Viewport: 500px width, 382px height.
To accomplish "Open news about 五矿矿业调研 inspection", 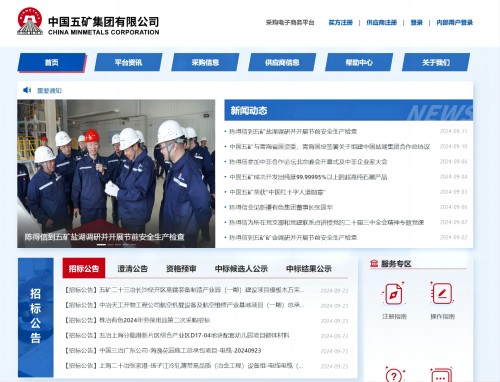I will pos(293,237).
